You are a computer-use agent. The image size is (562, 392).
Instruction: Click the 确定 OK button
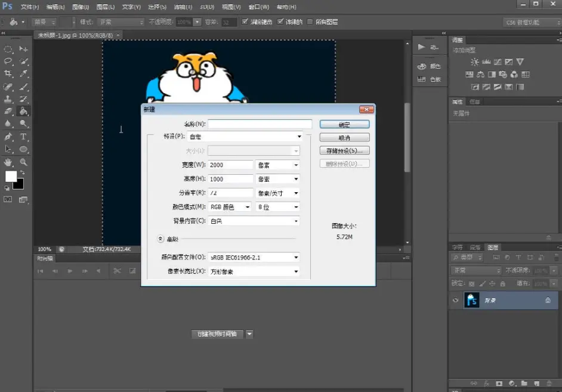point(344,124)
